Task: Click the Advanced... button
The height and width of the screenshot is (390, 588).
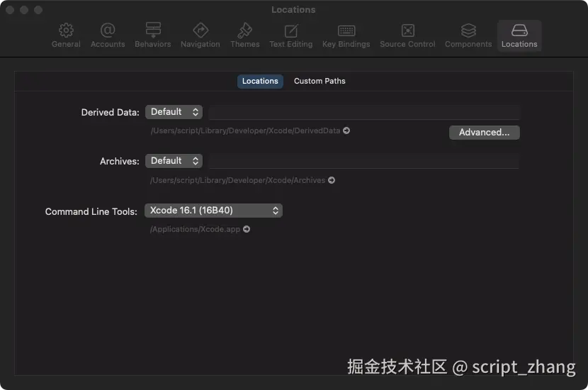Action: click(x=484, y=133)
